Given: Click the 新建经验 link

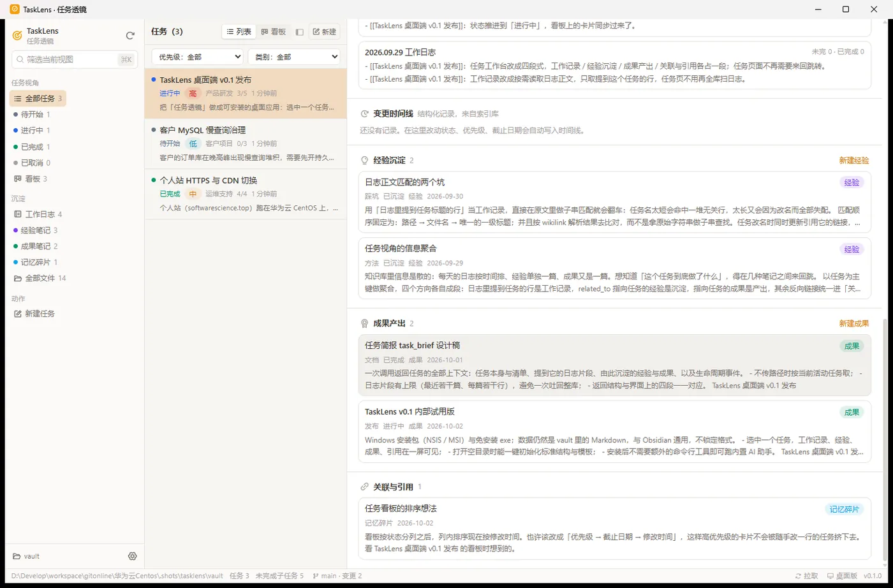Looking at the screenshot, I should pyautogui.click(x=853, y=161).
